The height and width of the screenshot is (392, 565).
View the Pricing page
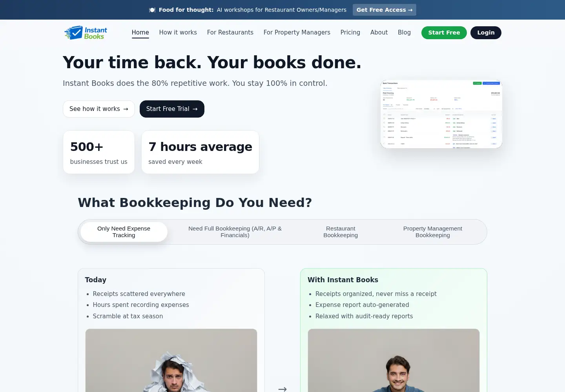350,33
